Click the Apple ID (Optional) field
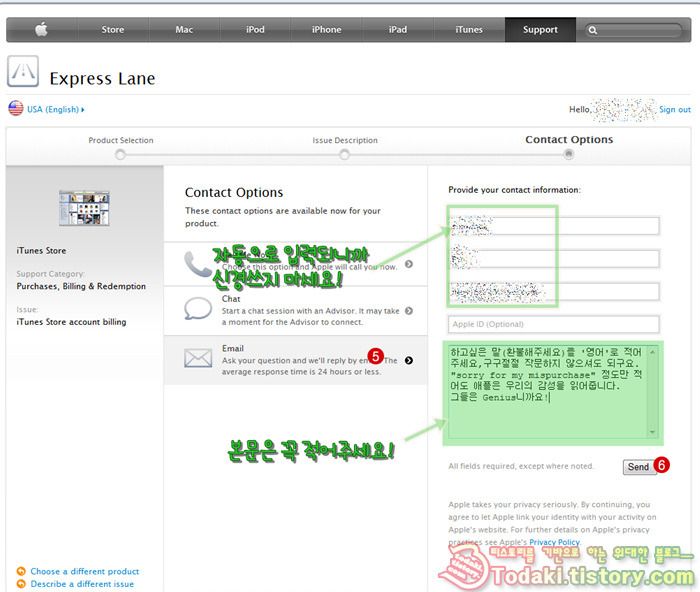The image size is (700, 592). (x=554, y=324)
